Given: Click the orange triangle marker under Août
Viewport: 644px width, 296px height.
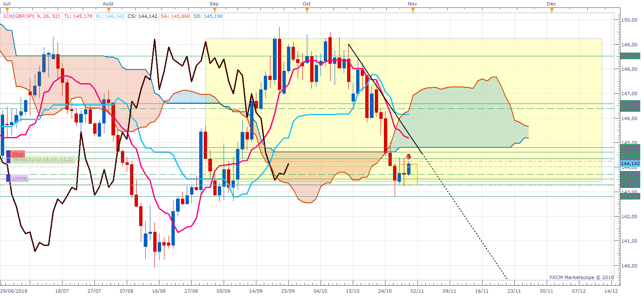Looking at the screenshot, I should 109,10.
